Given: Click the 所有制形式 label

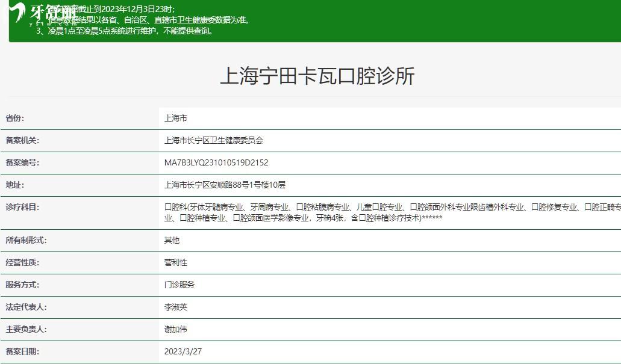Looking at the screenshot, I should point(26,240).
